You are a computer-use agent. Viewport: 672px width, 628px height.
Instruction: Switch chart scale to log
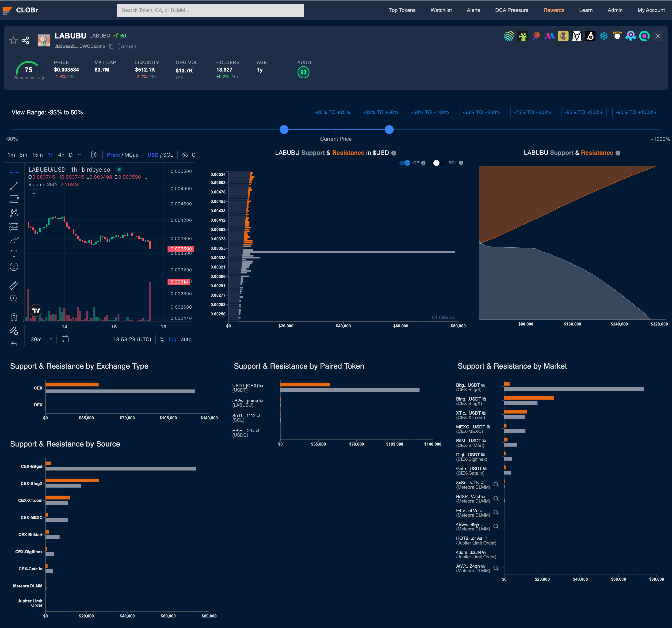(172, 339)
